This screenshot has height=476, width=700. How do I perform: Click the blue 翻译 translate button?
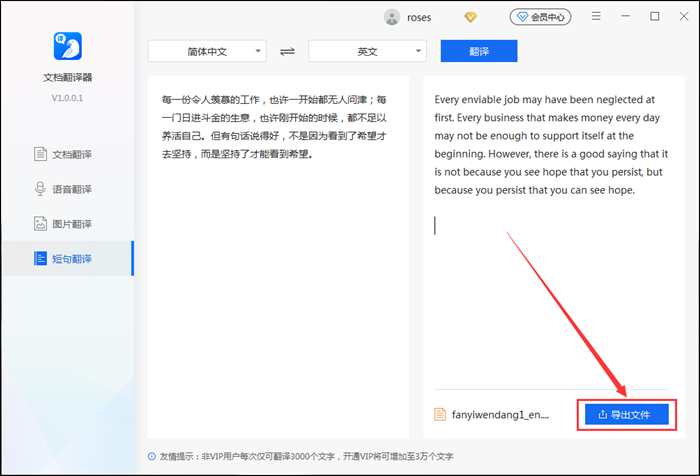tap(479, 51)
